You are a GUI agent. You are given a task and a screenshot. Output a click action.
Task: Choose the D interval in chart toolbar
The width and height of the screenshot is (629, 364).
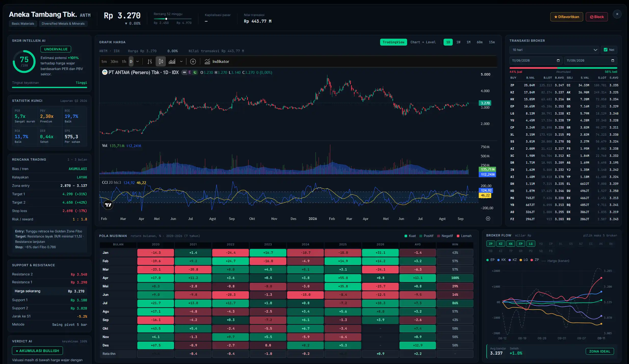[x=131, y=62]
